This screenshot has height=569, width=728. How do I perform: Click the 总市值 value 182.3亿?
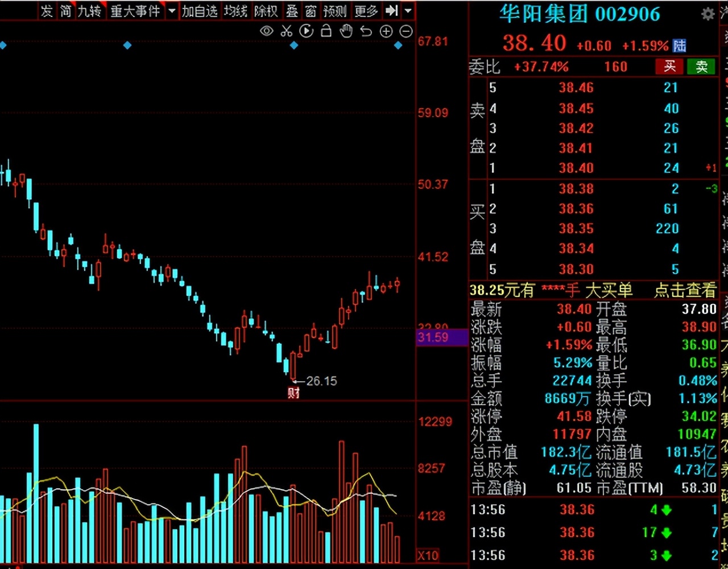(x=566, y=452)
